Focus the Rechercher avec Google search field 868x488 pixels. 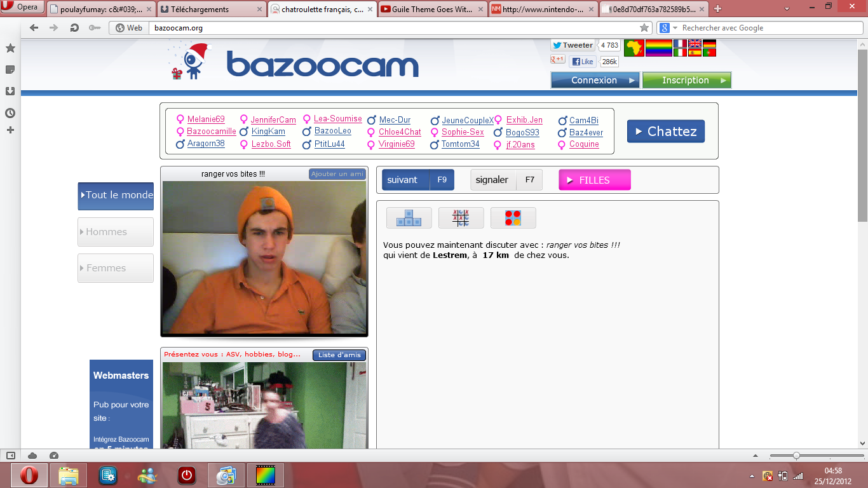769,28
